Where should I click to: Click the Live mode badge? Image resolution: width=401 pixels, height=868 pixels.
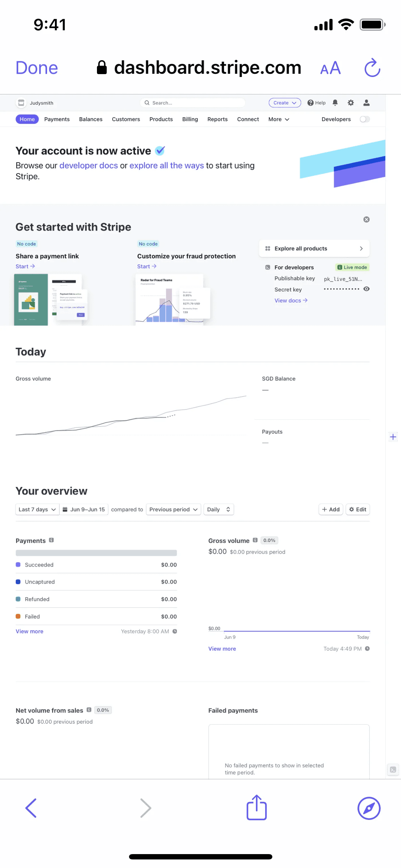pyautogui.click(x=352, y=267)
